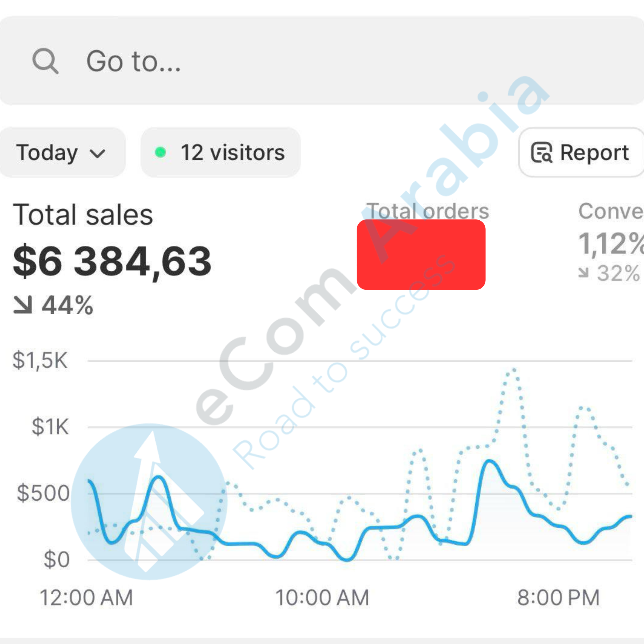Click the 8:00 PM chart time label

(x=558, y=598)
